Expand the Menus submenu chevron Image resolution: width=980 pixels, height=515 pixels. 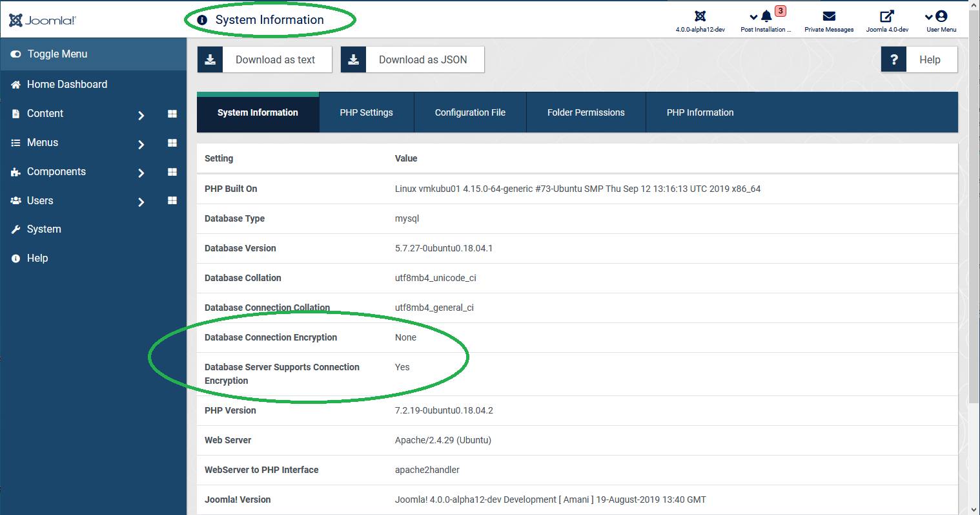pyautogui.click(x=141, y=144)
